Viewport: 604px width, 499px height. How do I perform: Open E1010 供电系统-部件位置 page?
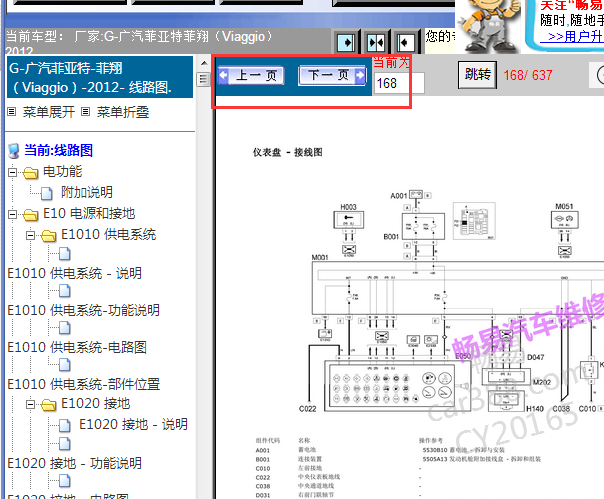84,384
